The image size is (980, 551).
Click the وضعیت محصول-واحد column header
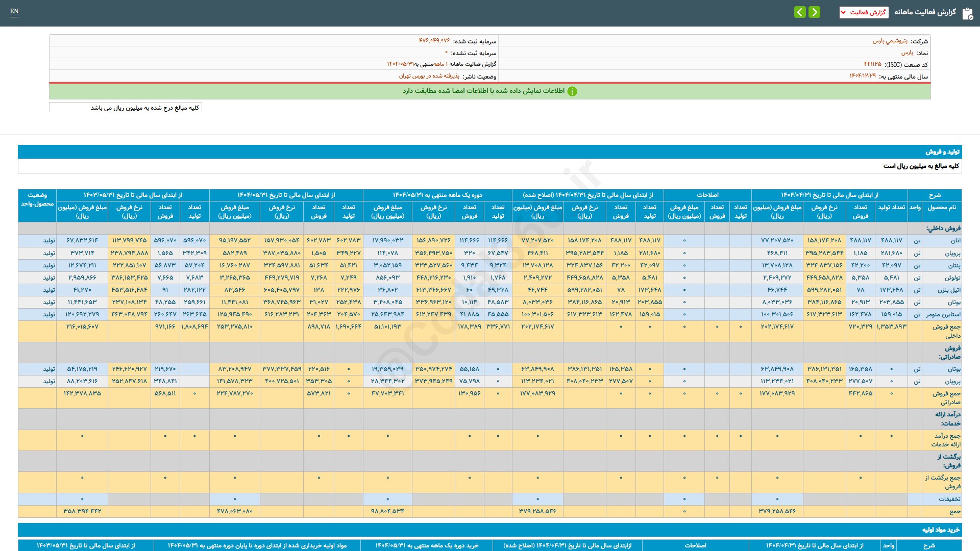pos(37,199)
